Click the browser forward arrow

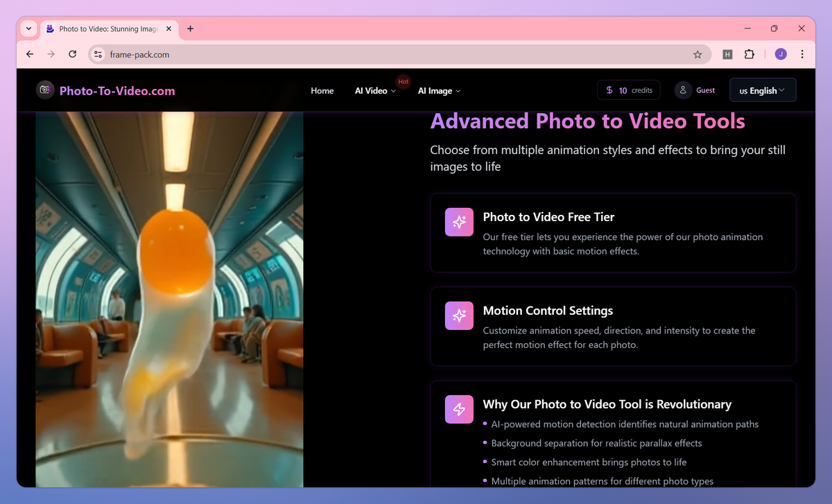coord(51,54)
